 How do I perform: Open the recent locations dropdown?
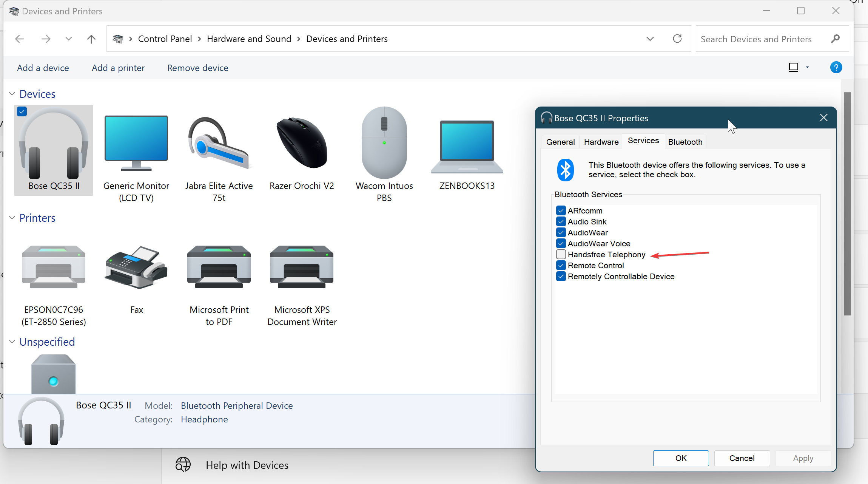[68, 39]
